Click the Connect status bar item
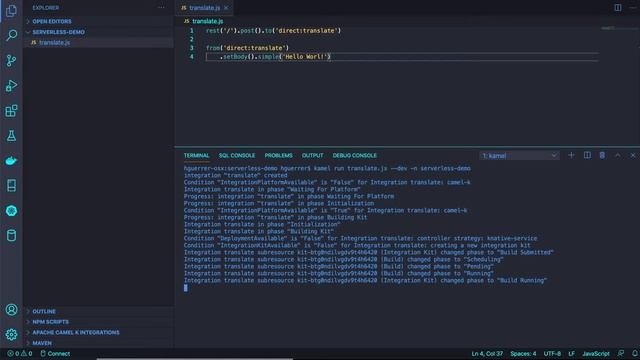The height and width of the screenshot is (360, 640). click(55, 353)
